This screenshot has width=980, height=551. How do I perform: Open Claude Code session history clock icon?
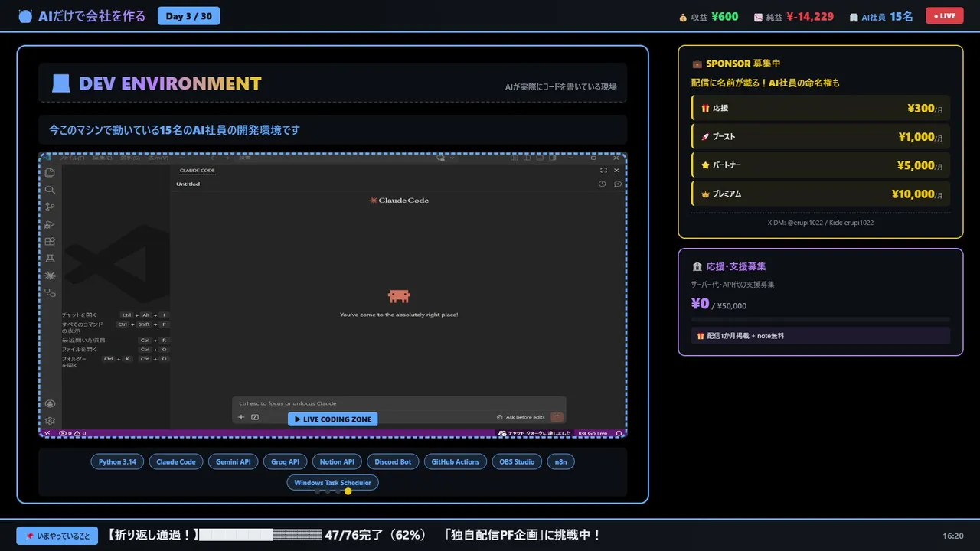603,184
